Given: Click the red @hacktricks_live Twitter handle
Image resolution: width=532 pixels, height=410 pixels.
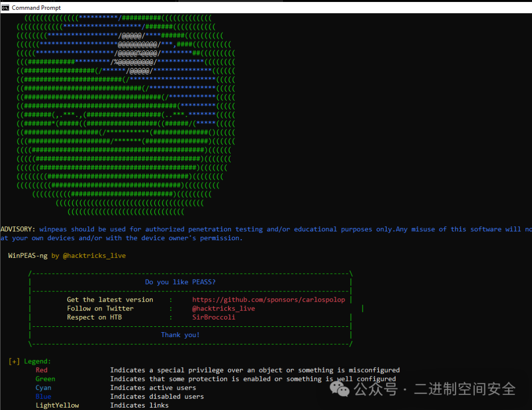Looking at the screenshot, I should (224, 309).
